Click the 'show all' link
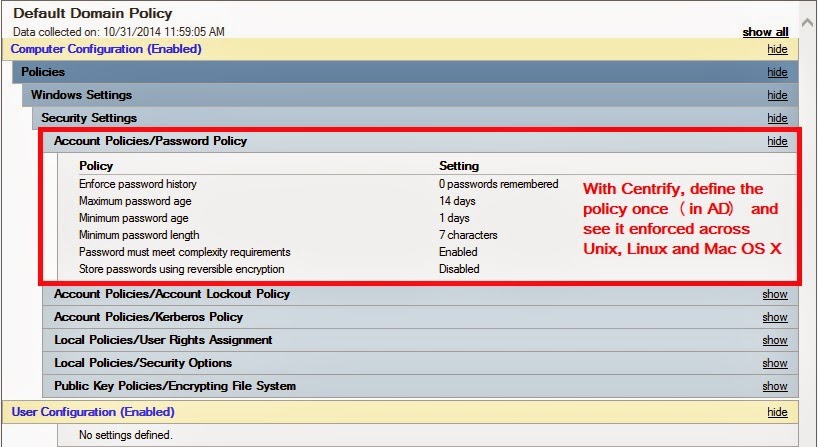This screenshot has width=818, height=447. click(765, 32)
